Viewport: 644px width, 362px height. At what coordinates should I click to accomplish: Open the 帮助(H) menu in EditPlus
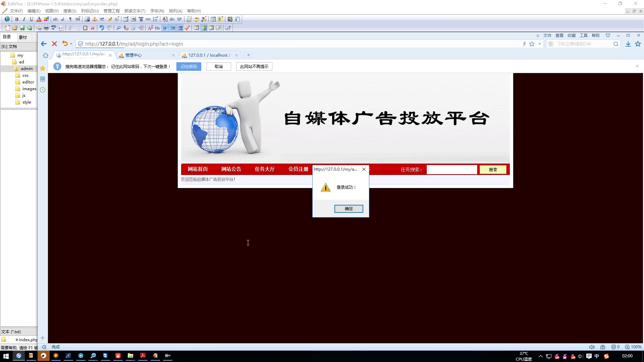coord(194,11)
